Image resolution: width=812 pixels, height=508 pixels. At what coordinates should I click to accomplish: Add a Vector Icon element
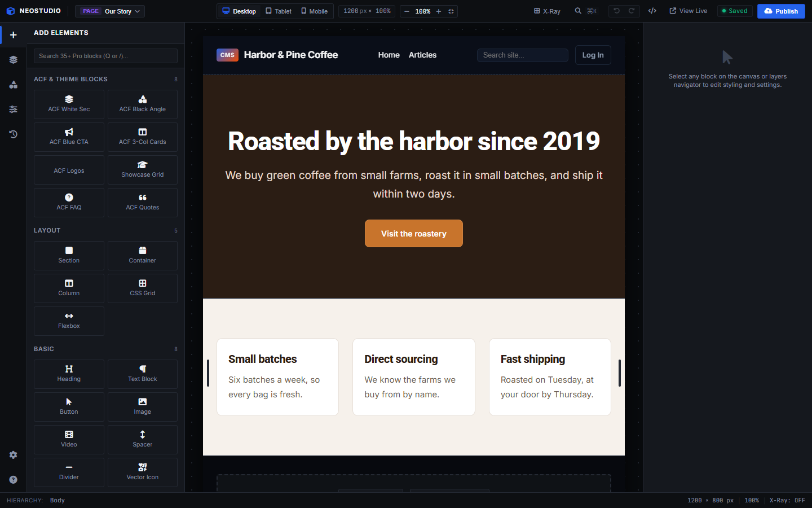click(x=143, y=472)
